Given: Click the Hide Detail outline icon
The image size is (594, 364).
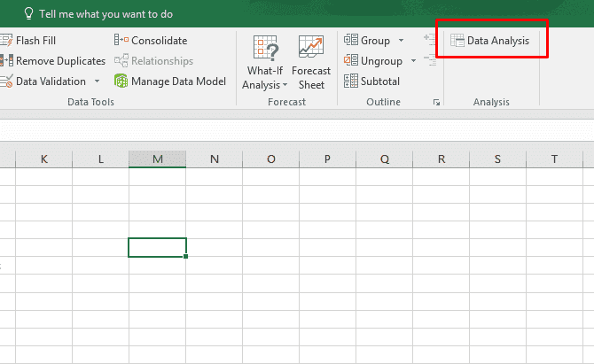Looking at the screenshot, I should click(x=430, y=60).
